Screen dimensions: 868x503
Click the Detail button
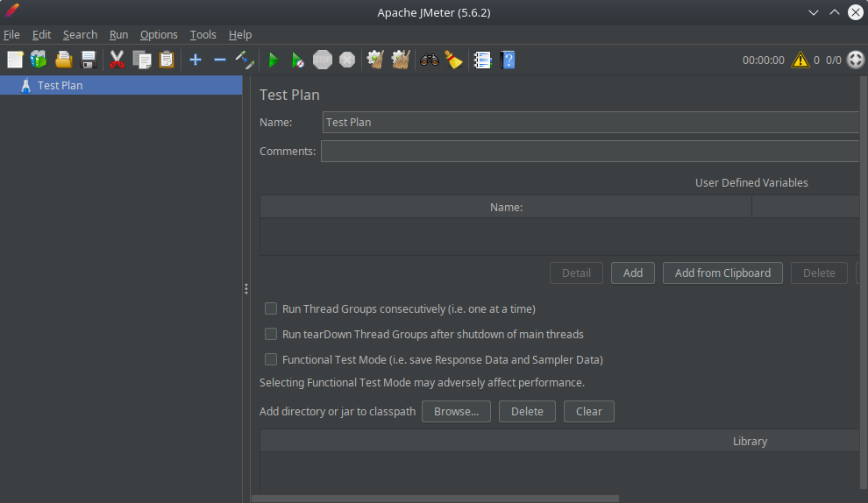(x=576, y=273)
